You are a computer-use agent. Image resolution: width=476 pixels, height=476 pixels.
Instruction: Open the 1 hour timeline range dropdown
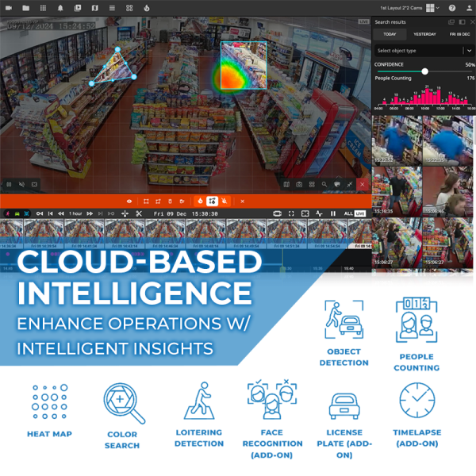tap(76, 213)
